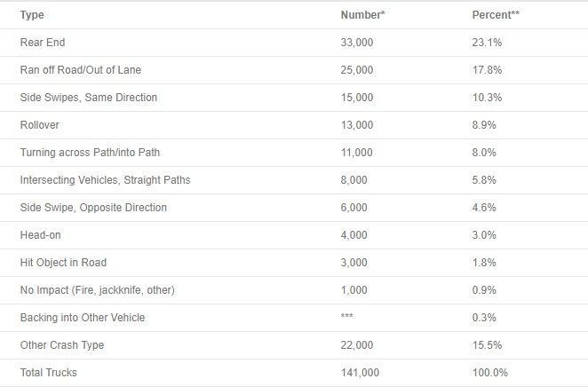Select Intersecting Vehicles, Straight Paths row
The image size is (588, 387).
click(294, 180)
